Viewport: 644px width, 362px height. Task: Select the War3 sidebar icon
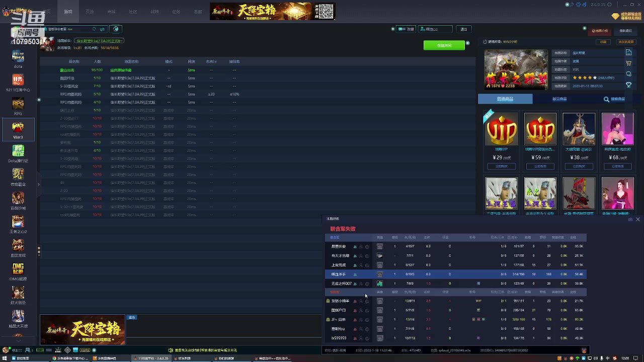pos(18,130)
